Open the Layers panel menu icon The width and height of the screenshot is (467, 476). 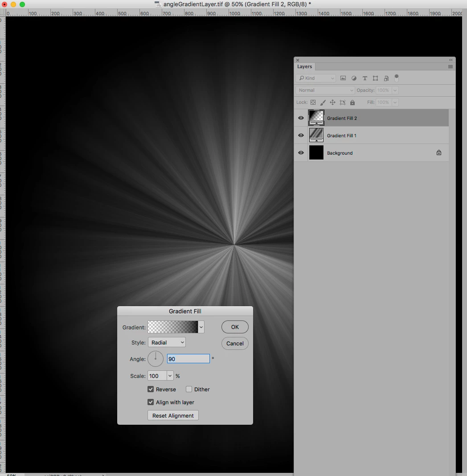point(451,66)
